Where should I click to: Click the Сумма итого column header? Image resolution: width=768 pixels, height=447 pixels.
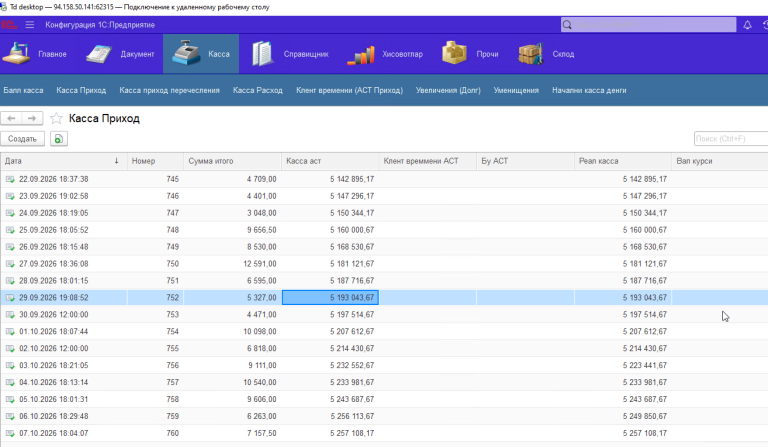[233, 161]
